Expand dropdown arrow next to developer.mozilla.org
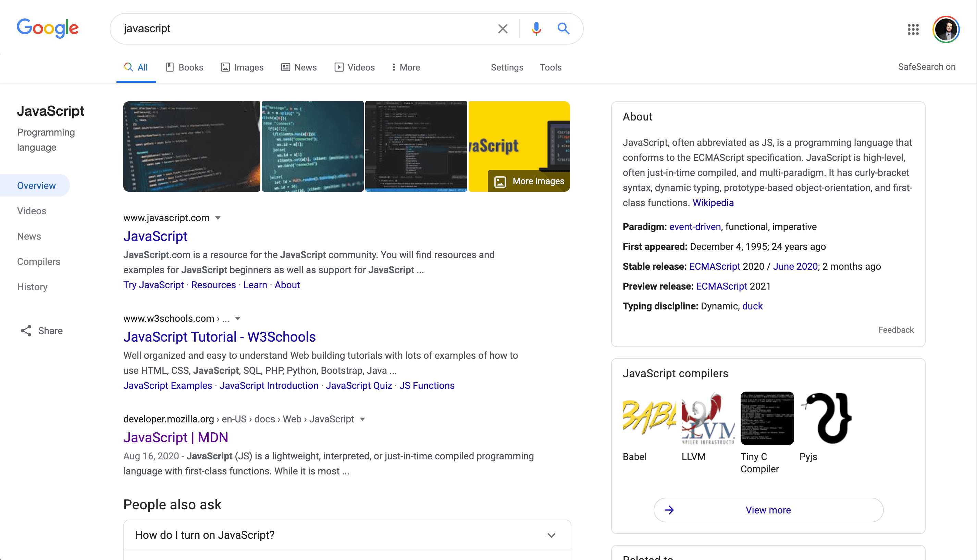 (362, 419)
